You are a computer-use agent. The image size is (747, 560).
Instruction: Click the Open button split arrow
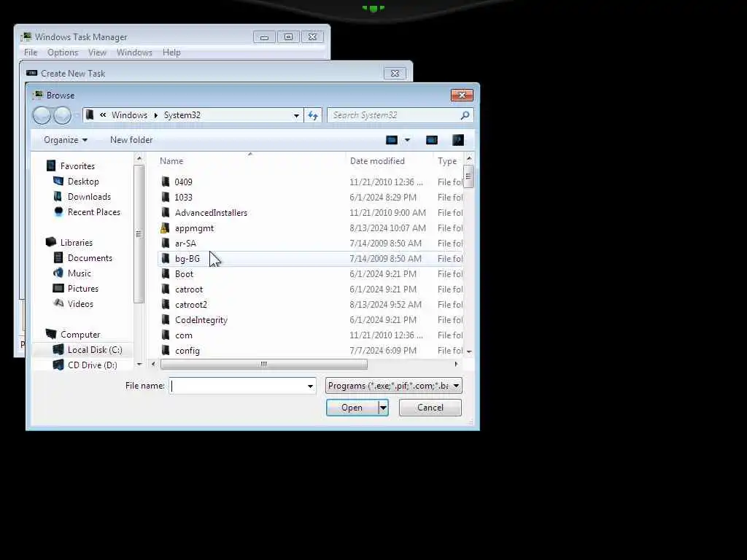383,408
